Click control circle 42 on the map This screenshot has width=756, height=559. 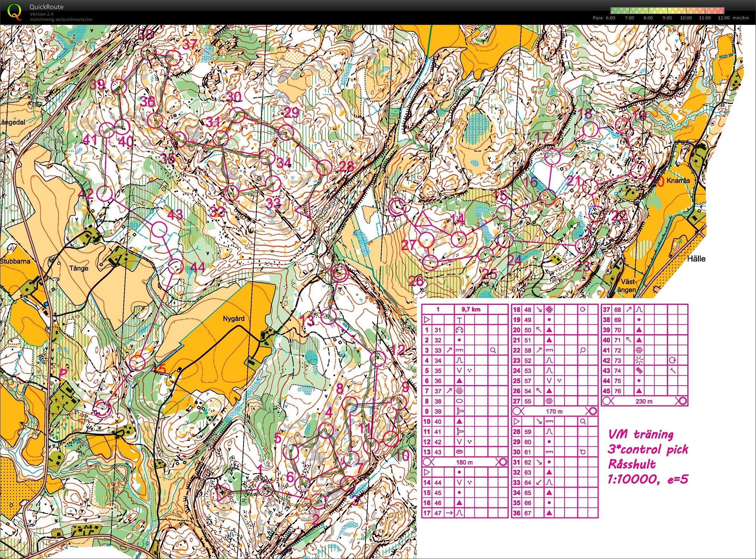point(105,194)
